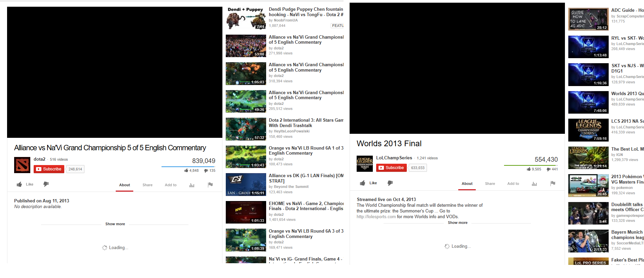644x278 pixels.
Task: Open EHOME vs NaVi Game 2 title link
Action: click(x=306, y=206)
